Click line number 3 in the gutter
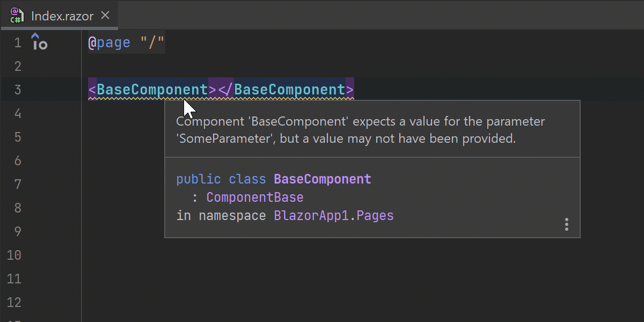Screen dimensions: 644x322 [x=18, y=90]
